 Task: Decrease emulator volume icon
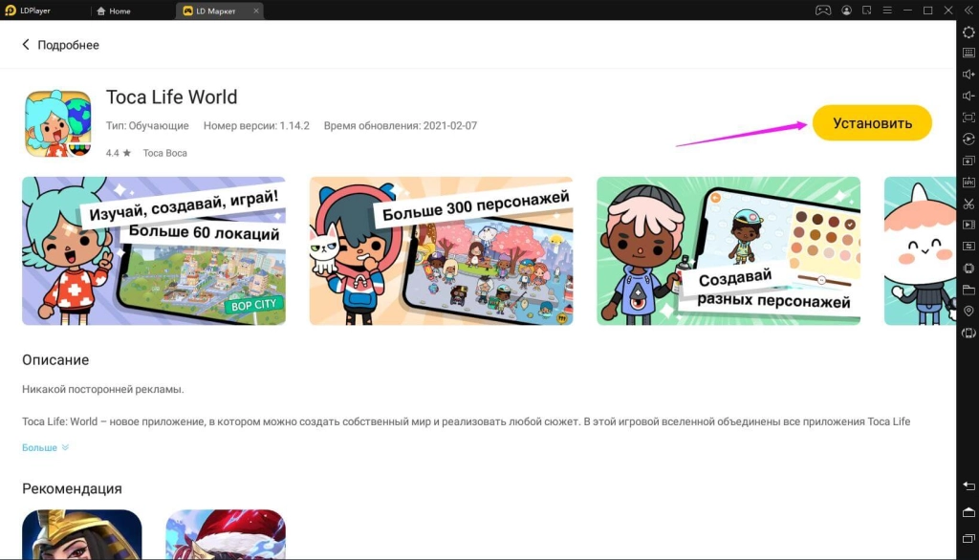(x=968, y=96)
